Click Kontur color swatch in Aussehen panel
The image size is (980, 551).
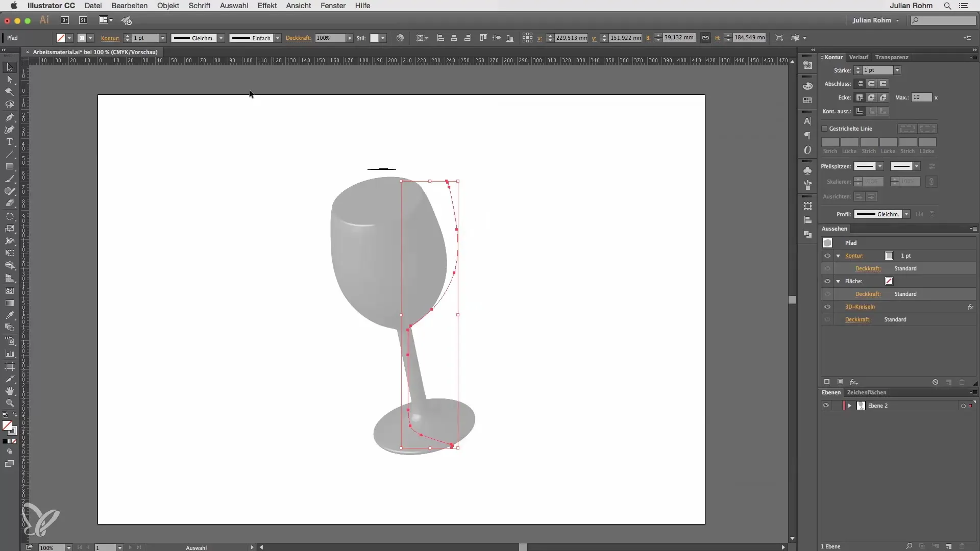[x=889, y=256]
